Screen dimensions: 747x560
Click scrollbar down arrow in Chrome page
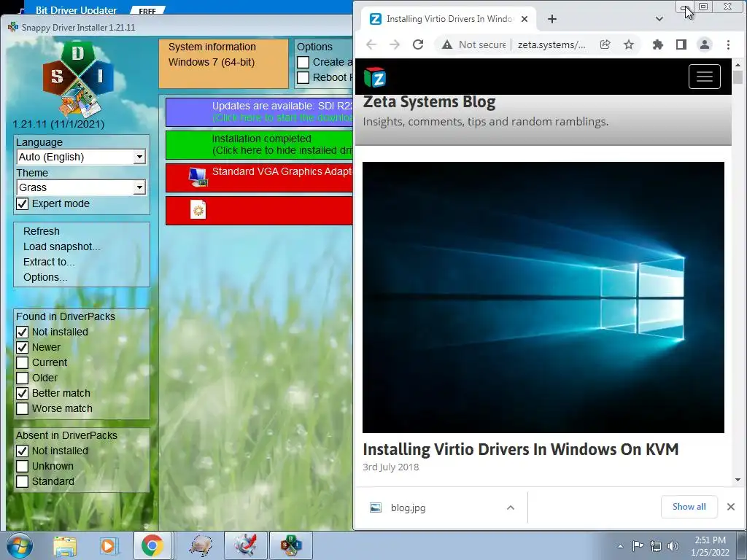pyautogui.click(x=738, y=480)
